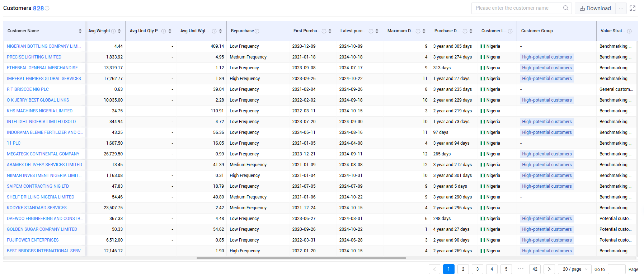Screen dimensions: 644x276
Task: Sort by Avg.Unit Qty column
Action: pos(170,31)
